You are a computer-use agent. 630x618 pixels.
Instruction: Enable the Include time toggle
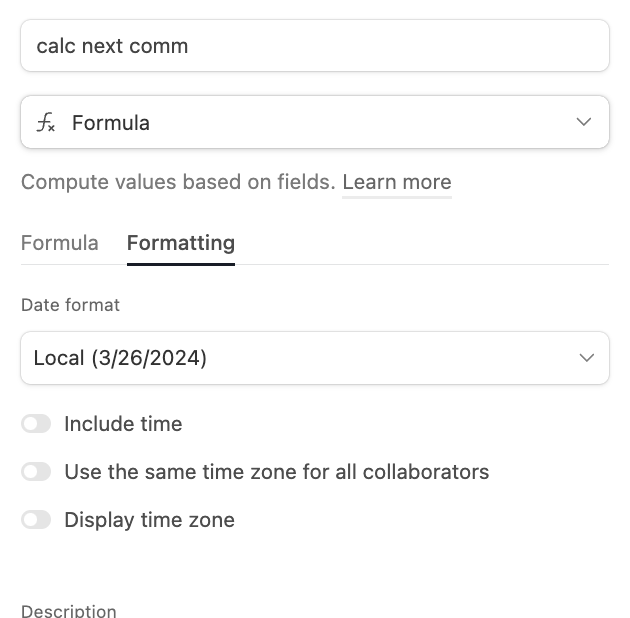point(36,424)
